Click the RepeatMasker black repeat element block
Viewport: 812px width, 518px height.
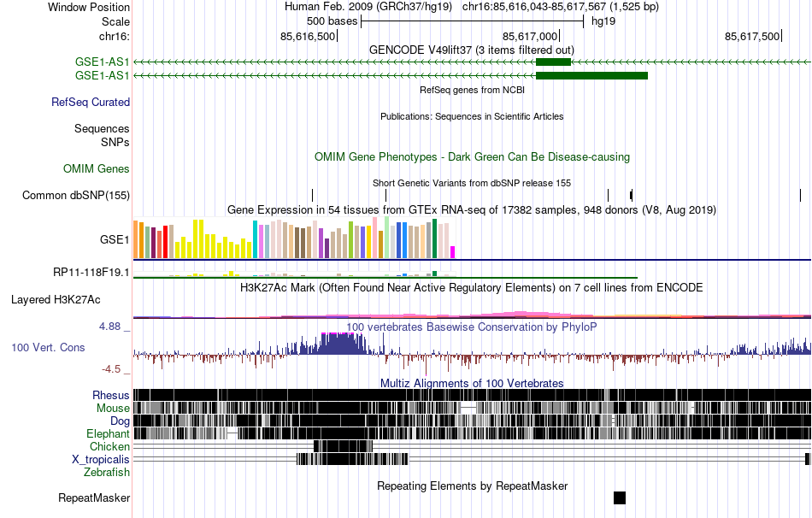pyautogui.click(x=620, y=497)
